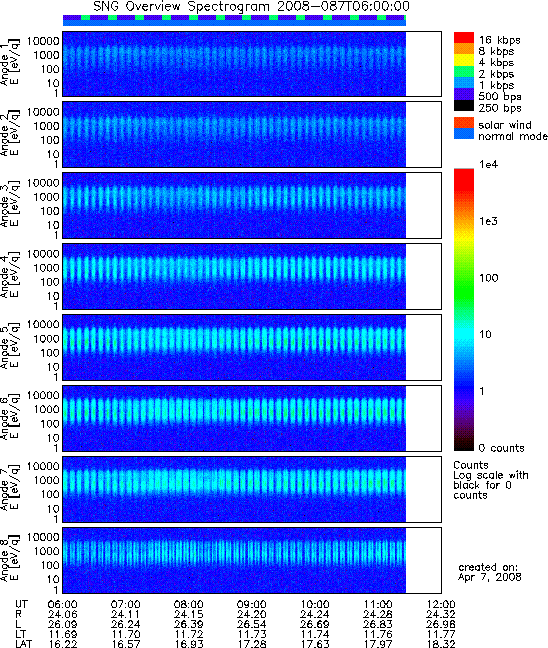Click the orange 8 kbps legend swatch
This screenshot has height=648, width=548.
click(464, 49)
